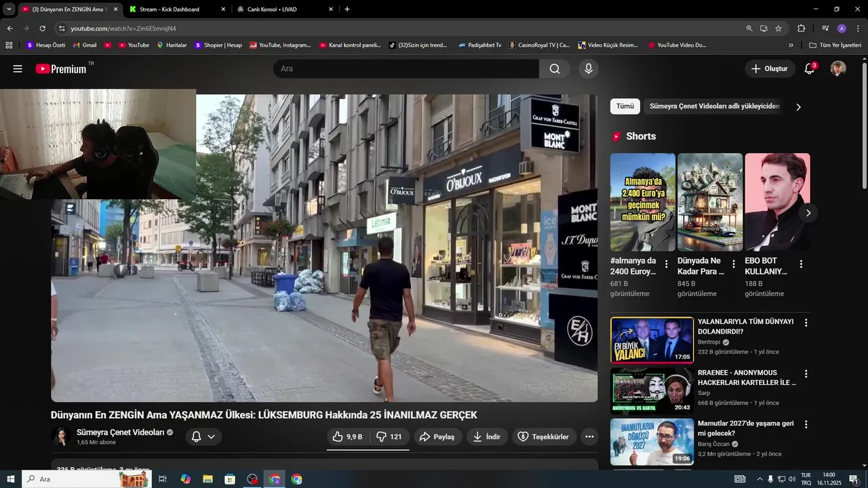This screenshot has height=488, width=868.
Task: Open the Shopier | Hesap bookmark
Action: [x=218, y=45]
